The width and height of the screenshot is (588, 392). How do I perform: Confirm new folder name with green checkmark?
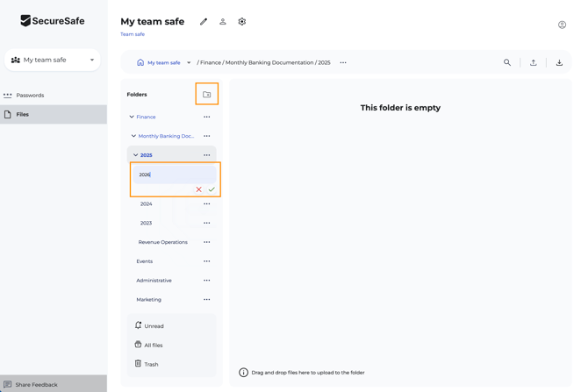212,189
